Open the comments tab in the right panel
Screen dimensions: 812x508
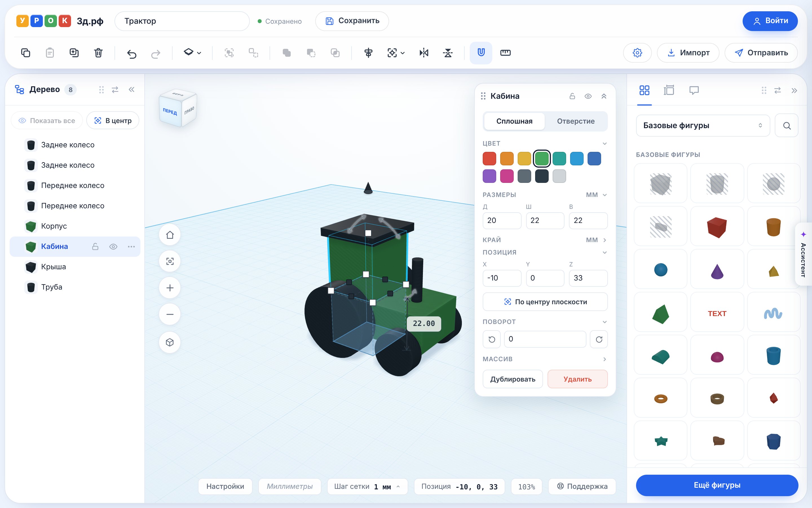694,90
